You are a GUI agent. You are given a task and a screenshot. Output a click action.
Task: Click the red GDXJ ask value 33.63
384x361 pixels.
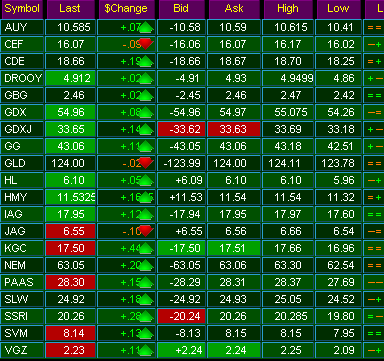tap(234, 129)
